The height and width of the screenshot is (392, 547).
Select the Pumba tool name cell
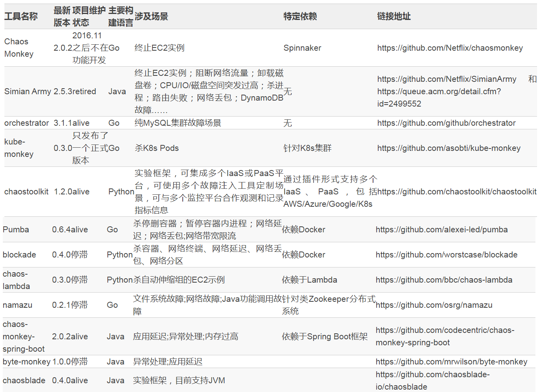click(x=16, y=230)
